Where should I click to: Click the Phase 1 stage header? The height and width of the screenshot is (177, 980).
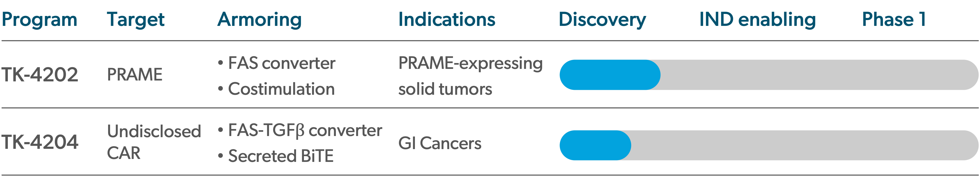tap(894, 20)
